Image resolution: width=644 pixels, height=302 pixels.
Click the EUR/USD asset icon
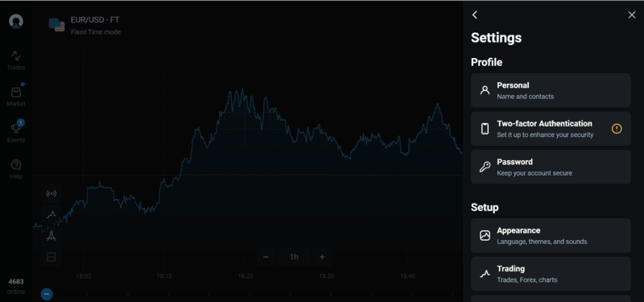(x=56, y=25)
